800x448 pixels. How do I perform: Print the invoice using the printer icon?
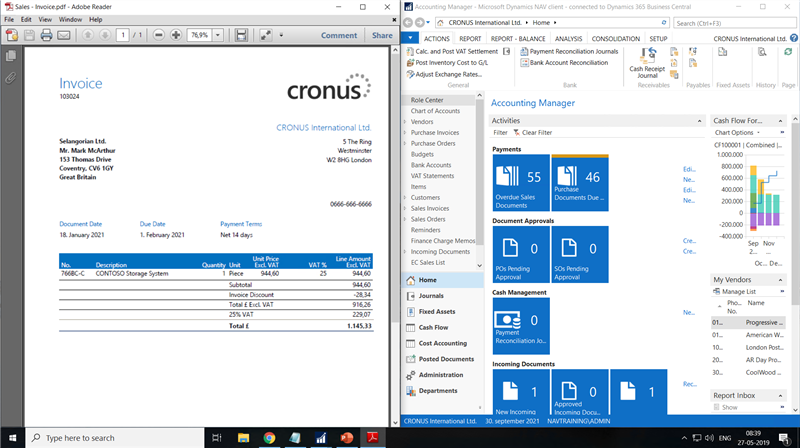click(46, 35)
